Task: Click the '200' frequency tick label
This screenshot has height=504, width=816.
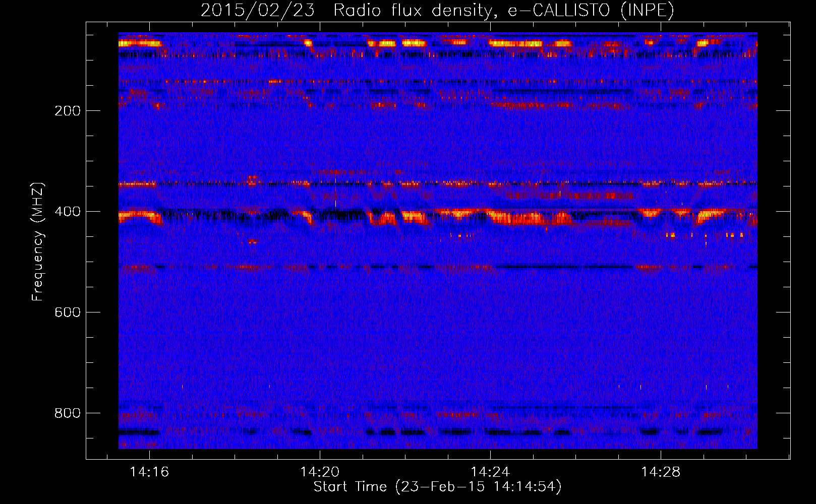Action: pyautogui.click(x=67, y=110)
